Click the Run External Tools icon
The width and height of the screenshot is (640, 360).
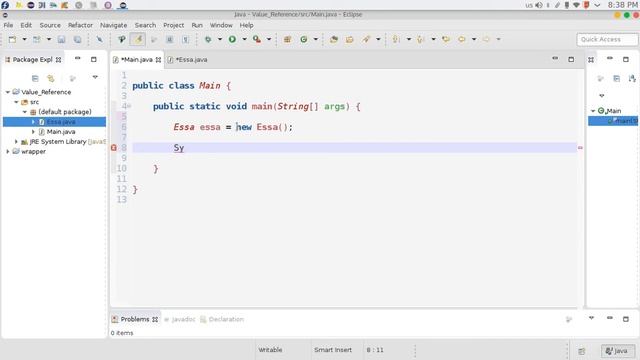[257, 39]
